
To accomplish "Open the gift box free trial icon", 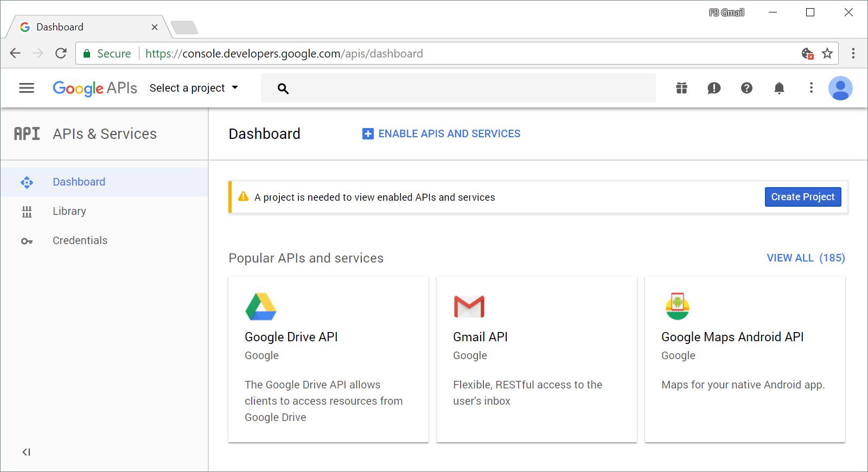I will click(682, 88).
